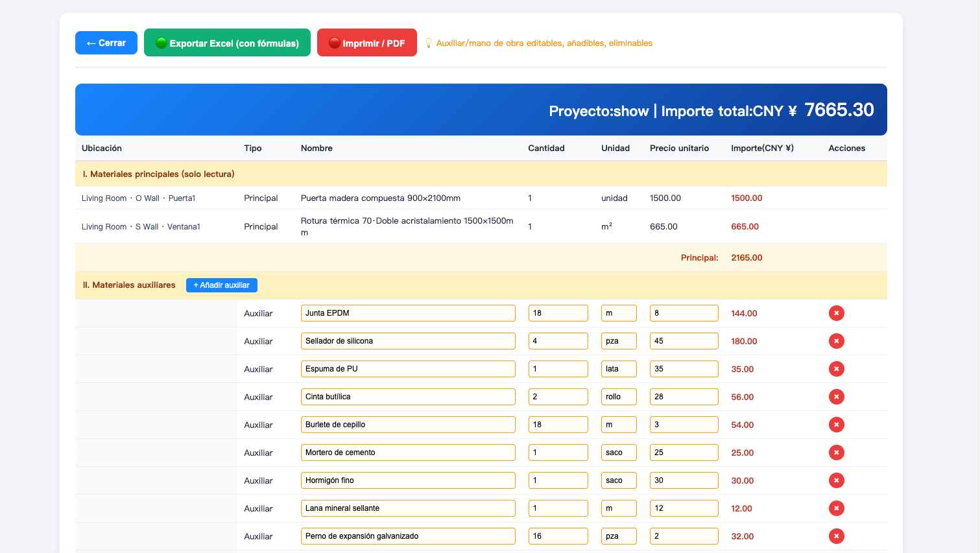Edit quantity of Burlete de cepillo
The height and width of the screenshot is (553, 980).
click(558, 425)
